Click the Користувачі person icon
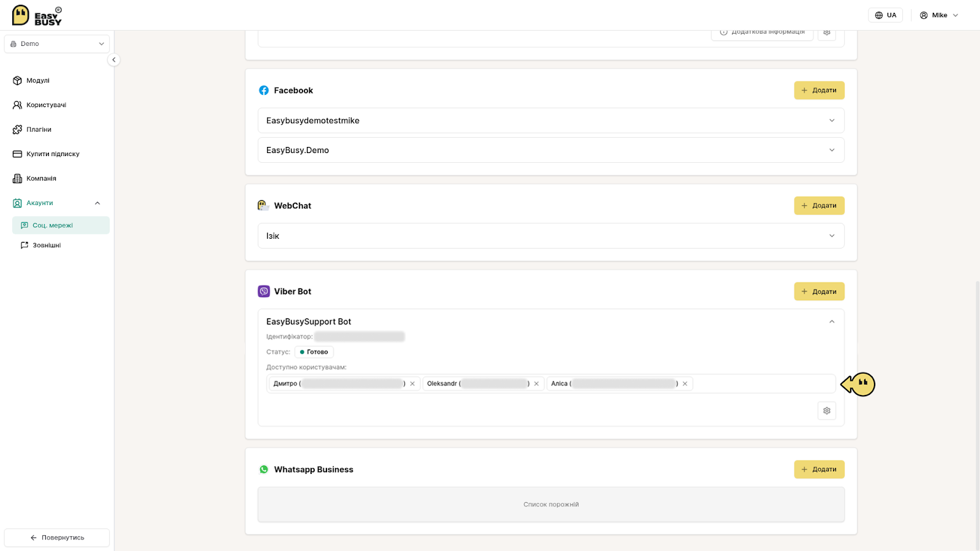This screenshot has height=551, width=980. [17, 105]
